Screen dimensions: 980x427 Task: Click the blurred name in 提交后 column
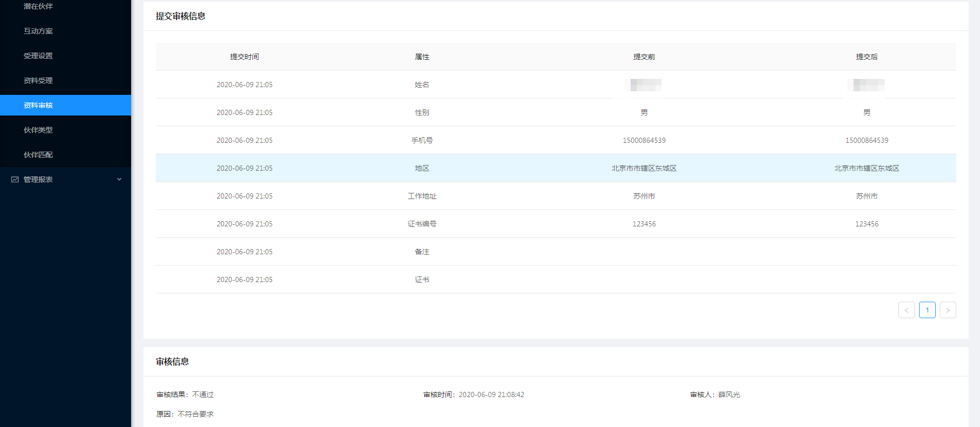click(867, 85)
